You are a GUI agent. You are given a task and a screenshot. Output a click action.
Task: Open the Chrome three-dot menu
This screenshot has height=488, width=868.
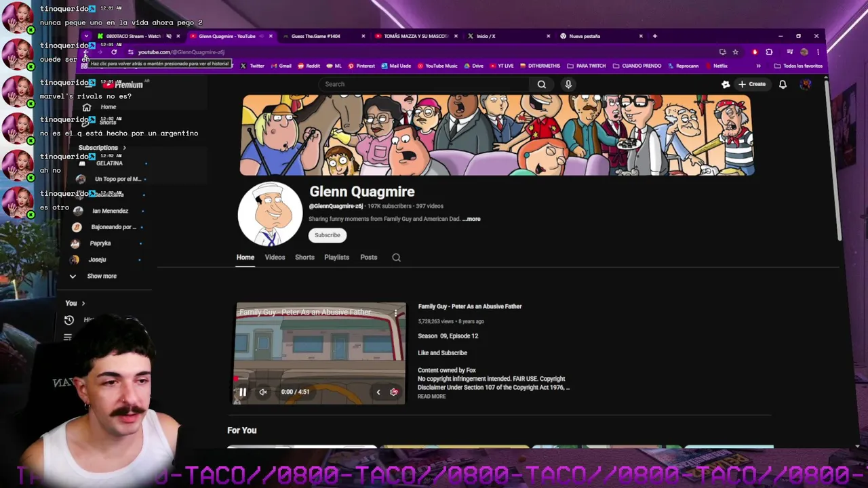pyautogui.click(x=818, y=52)
